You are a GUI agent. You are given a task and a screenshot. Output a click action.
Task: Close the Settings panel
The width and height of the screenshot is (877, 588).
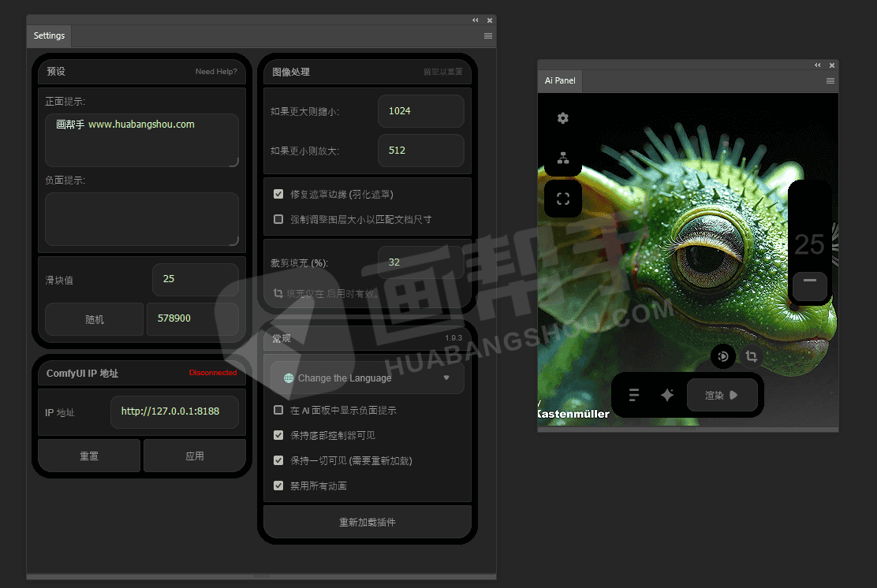click(490, 20)
